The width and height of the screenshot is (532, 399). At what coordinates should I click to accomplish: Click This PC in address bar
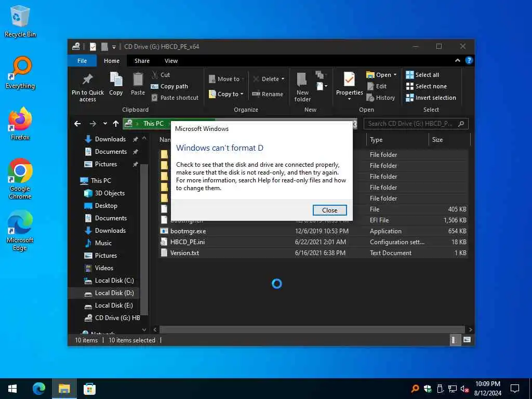[153, 124]
